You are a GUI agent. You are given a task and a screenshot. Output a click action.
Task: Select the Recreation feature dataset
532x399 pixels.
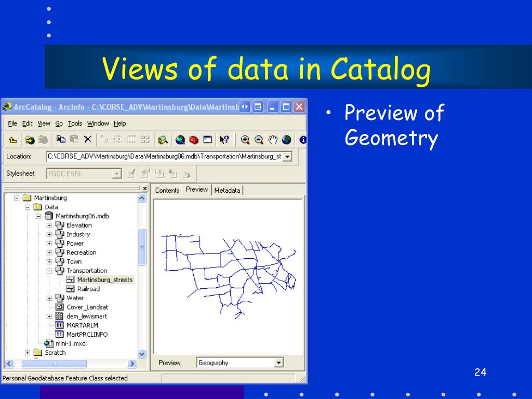[x=82, y=253]
